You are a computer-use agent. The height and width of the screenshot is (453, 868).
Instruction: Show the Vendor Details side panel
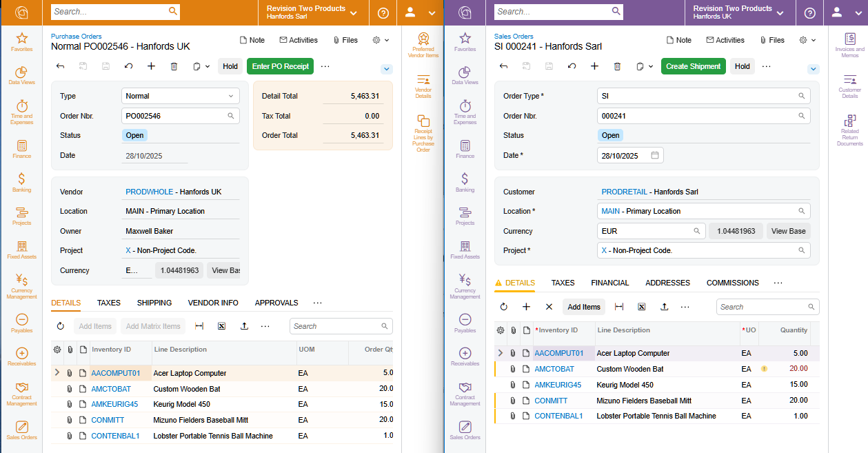click(422, 87)
